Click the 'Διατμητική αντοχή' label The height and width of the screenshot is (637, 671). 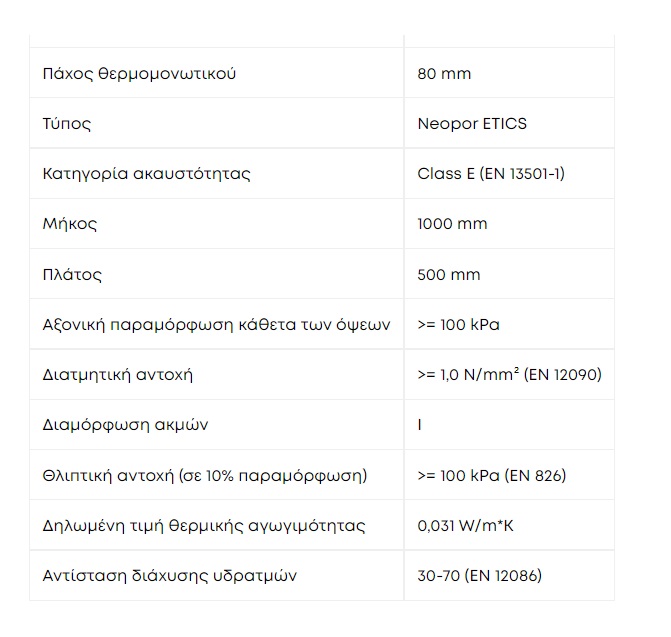point(118,375)
